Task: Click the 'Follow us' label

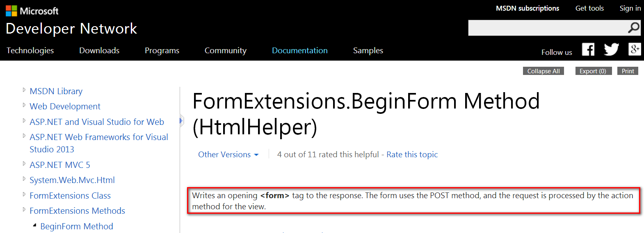Action: 557,52
